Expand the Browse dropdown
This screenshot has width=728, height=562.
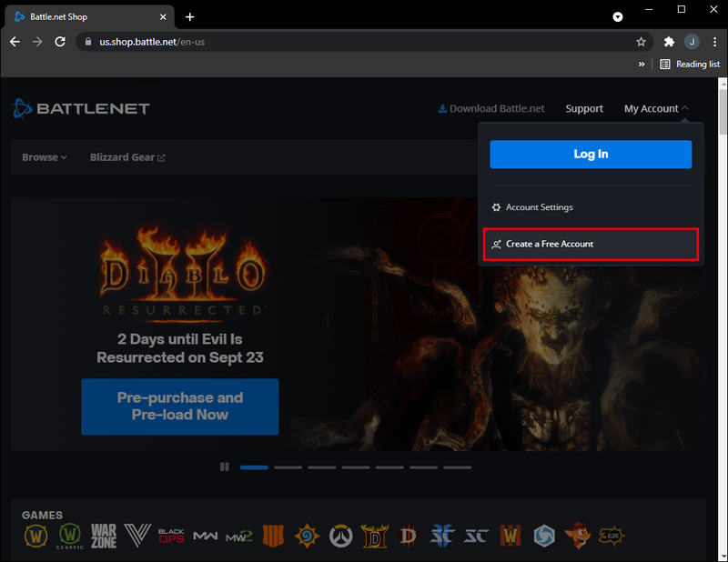pyautogui.click(x=45, y=157)
